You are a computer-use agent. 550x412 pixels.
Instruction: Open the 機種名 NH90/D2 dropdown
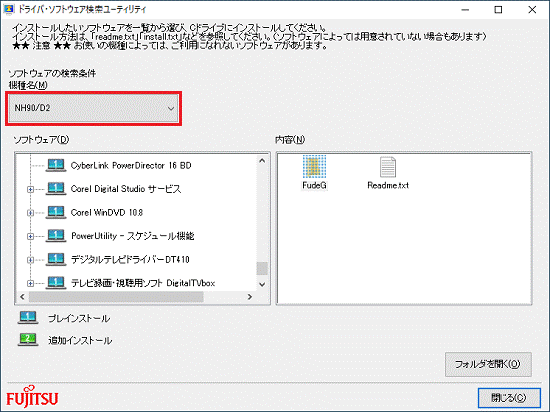point(93,108)
